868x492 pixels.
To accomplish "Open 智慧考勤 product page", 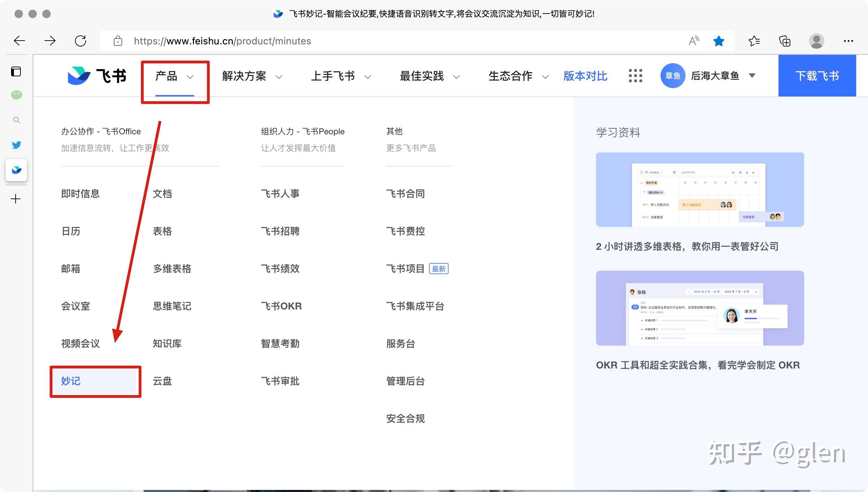I will point(280,343).
